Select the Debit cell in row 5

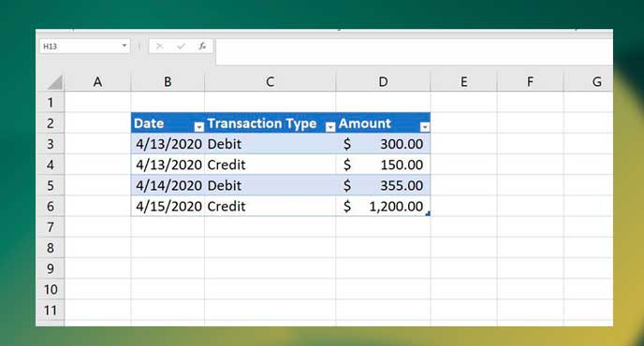coord(270,185)
